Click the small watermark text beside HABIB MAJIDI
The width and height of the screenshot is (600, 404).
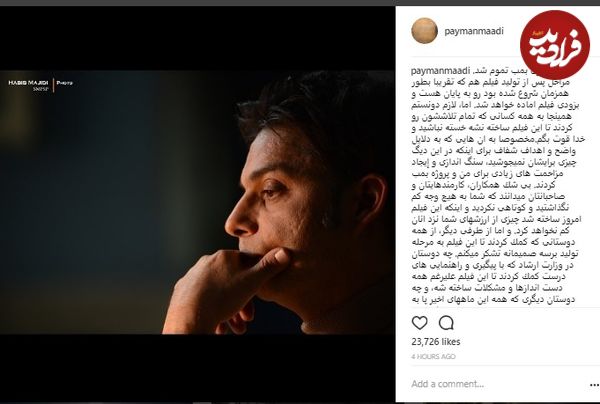tap(64, 83)
